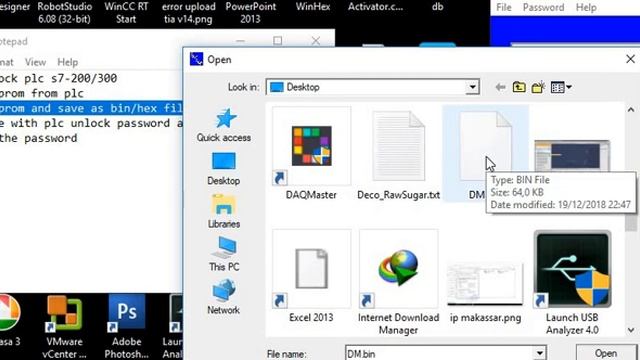Go to Network in the places bar

point(224,297)
